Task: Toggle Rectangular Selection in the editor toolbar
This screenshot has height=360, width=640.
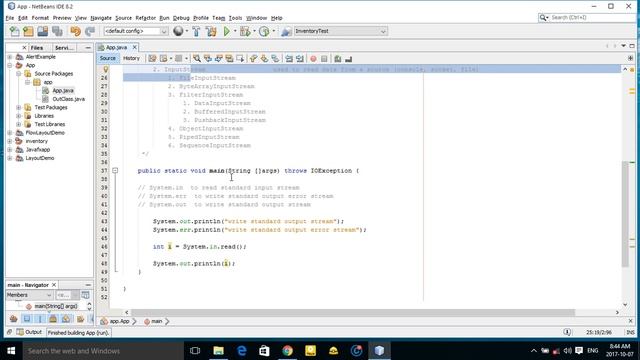Action: (240, 59)
